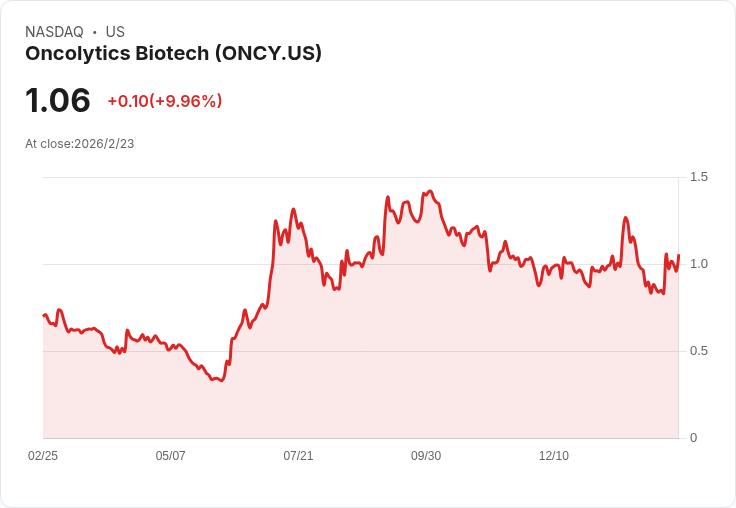Click the 1.5 y-axis label
This screenshot has height=508, width=736.
pos(699,177)
